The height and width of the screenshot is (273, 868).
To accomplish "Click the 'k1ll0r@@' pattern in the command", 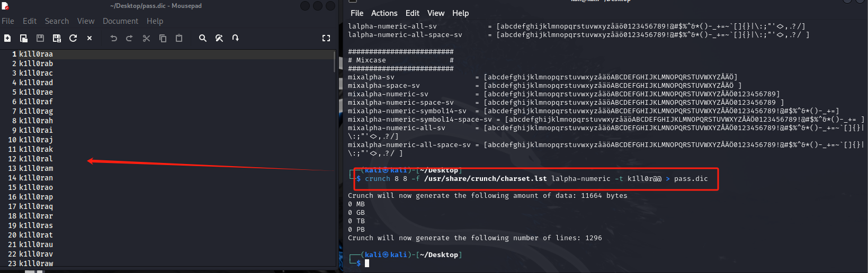I will (x=645, y=179).
